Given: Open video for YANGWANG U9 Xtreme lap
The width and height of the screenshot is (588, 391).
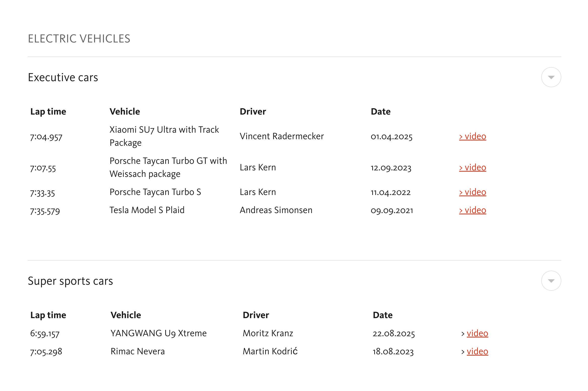Looking at the screenshot, I should coord(477,333).
